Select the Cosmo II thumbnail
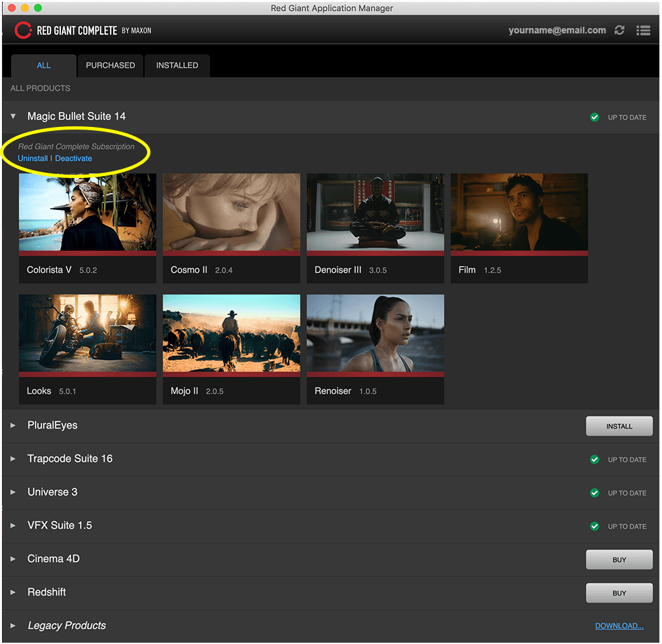The image size is (662, 644). (232, 212)
